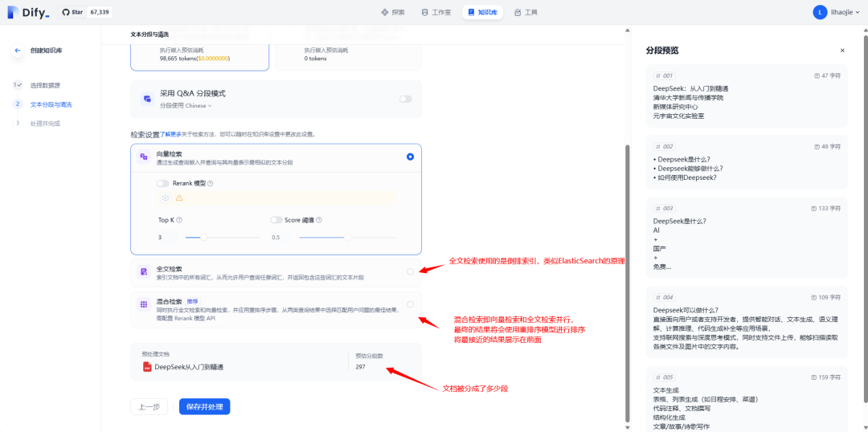Click the Q&A 分段模式 icon
The height and width of the screenshot is (432, 868).
(x=147, y=99)
